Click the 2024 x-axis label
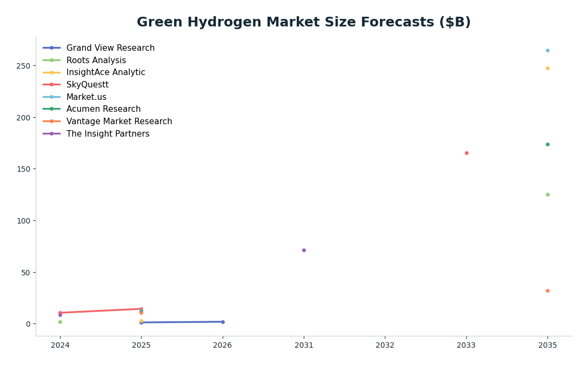 coord(60,345)
